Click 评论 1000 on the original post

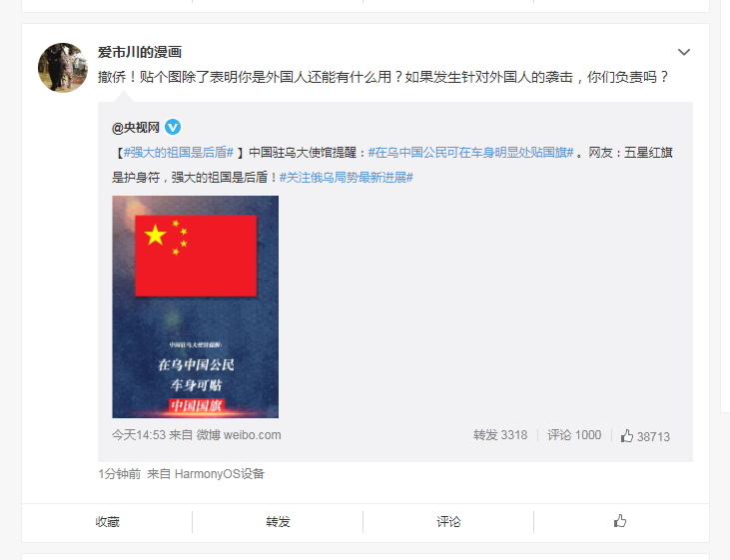tap(574, 435)
